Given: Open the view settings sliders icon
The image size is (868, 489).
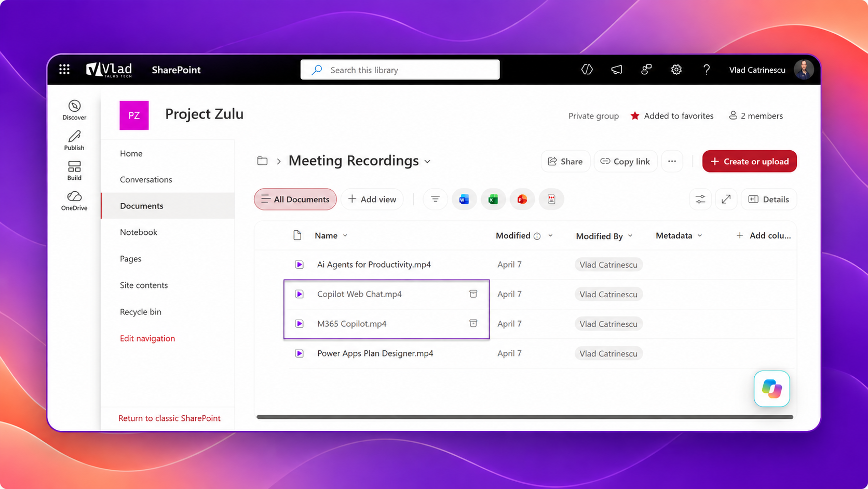Looking at the screenshot, I should point(700,199).
